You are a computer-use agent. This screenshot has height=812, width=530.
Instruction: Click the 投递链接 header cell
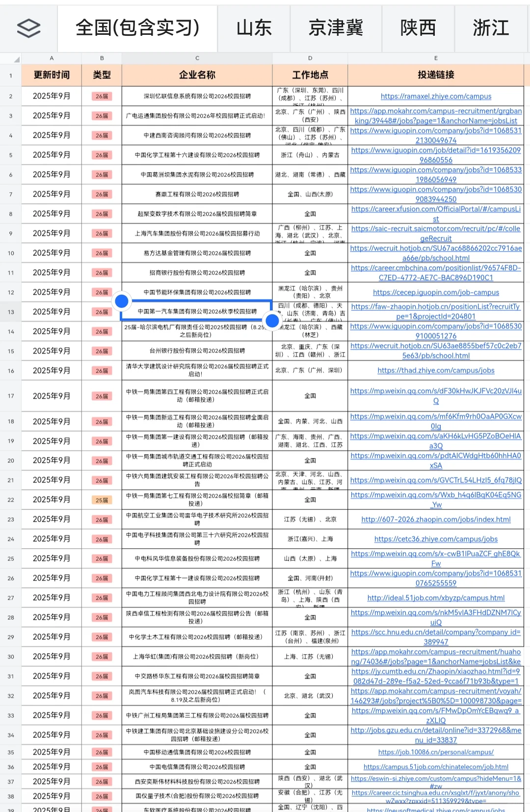[436, 75]
